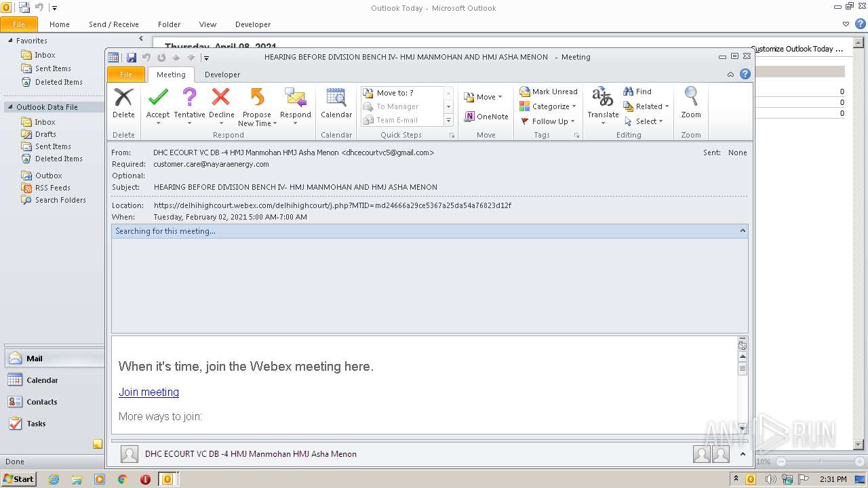Open Send / Receive tab
Screen dimensions: 868x488
coord(114,24)
